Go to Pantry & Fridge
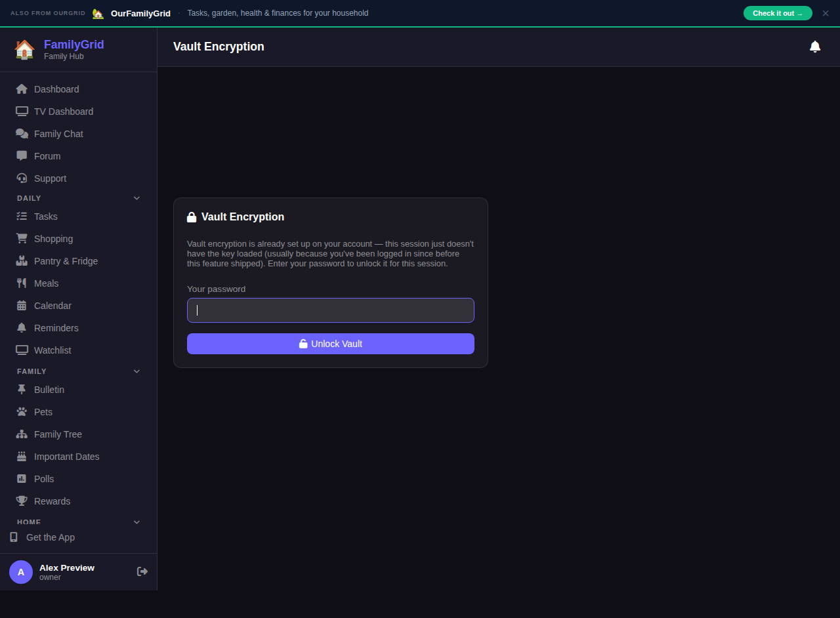The height and width of the screenshot is (618, 840). tap(79, 261)
